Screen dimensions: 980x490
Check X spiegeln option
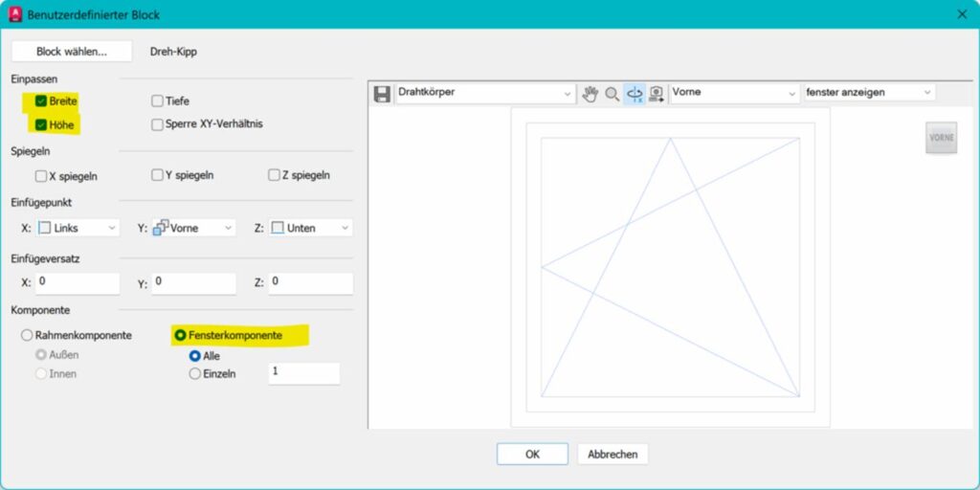41,176
